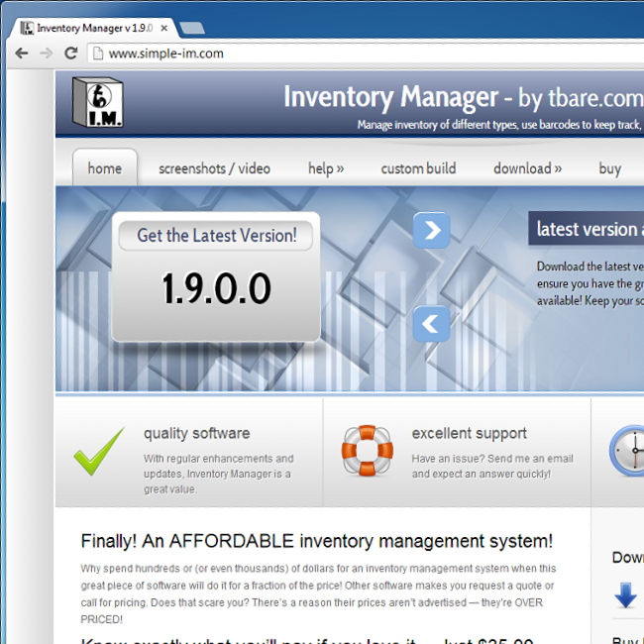644x644 pixels.
Task: Click 'Why spend hundreds' paragraph text
Action: [318, 593]
